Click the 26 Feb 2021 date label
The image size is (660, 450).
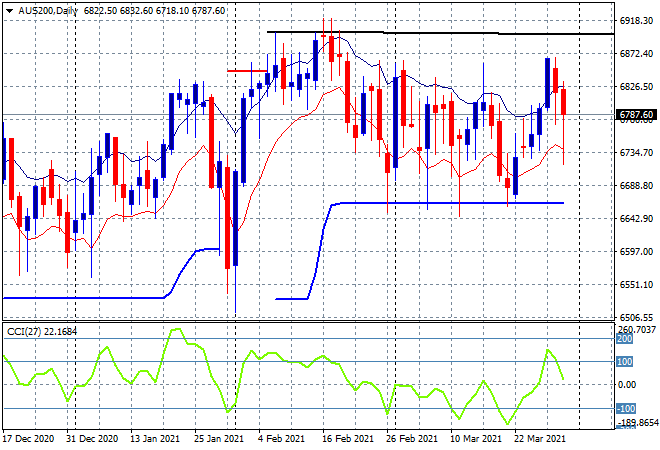click(412, 439)
